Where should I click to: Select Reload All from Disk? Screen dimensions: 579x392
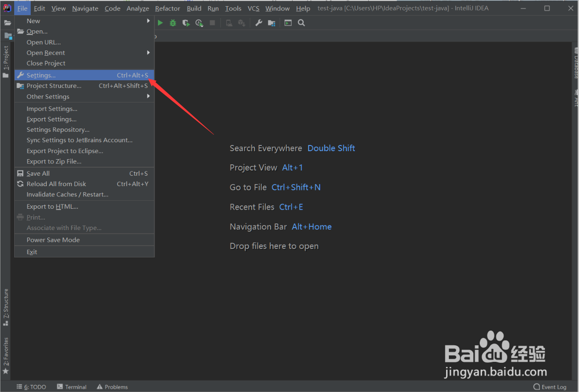[84, 184]
